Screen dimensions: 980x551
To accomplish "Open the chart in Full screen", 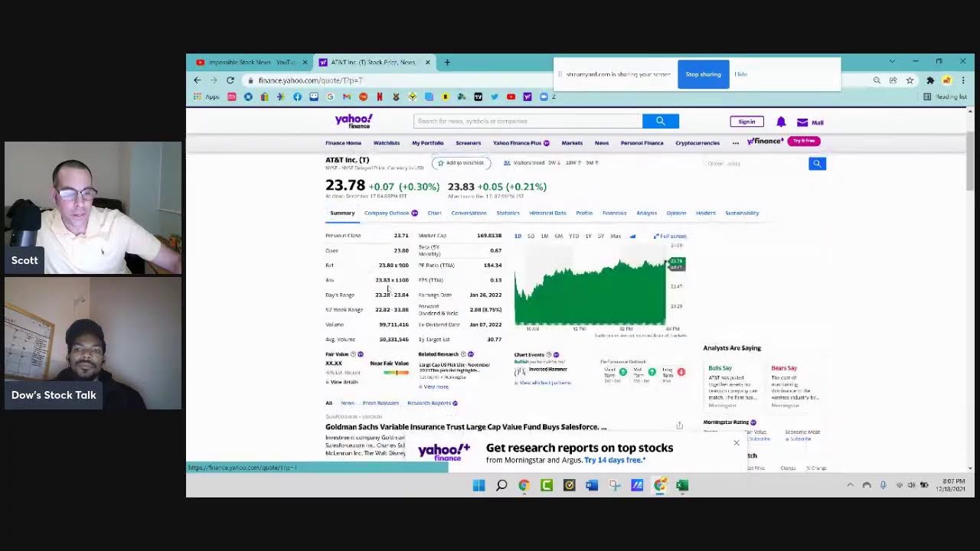I will 670,236.
